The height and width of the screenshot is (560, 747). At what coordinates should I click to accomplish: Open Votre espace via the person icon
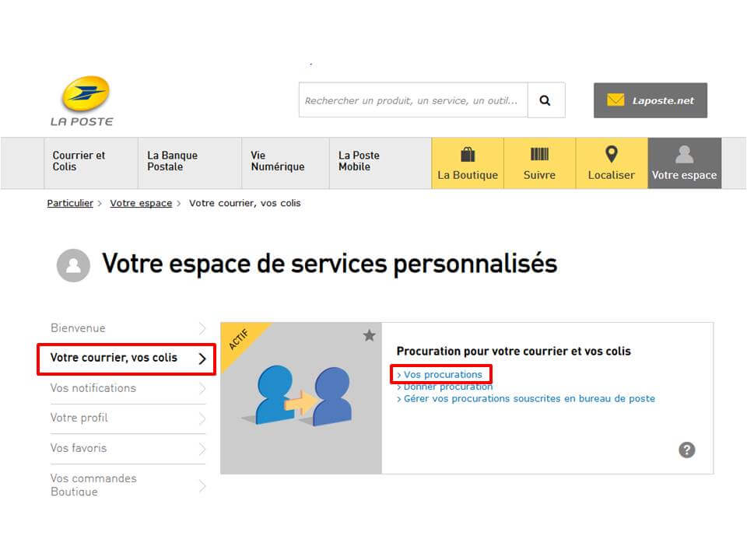pos(684,155)
